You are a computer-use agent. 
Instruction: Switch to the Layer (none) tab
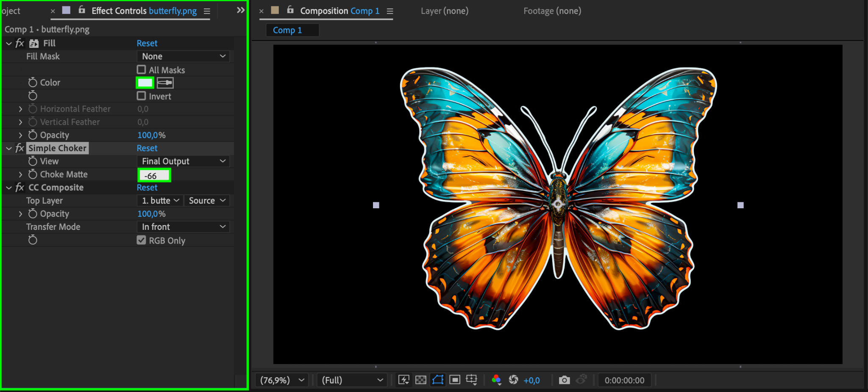point(444,11)
